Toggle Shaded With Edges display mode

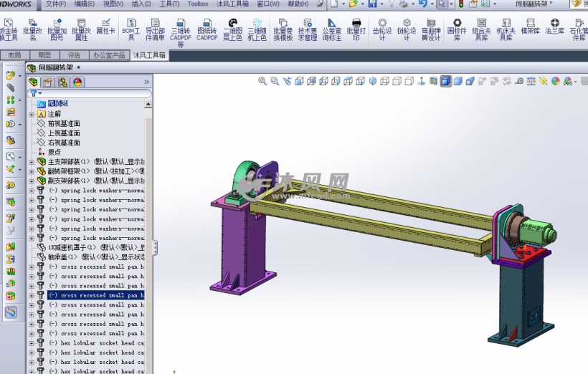(x=446, y=82)
